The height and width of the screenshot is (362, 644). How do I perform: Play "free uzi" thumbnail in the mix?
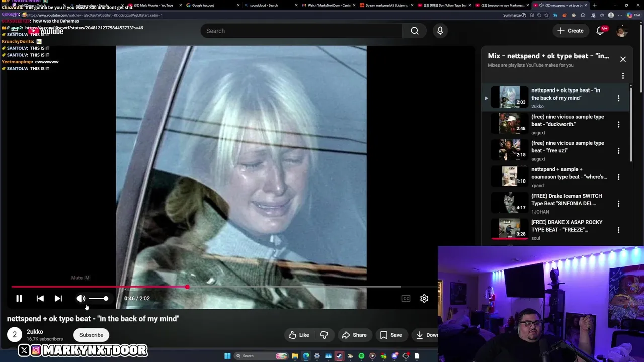(x=509, y=150)
